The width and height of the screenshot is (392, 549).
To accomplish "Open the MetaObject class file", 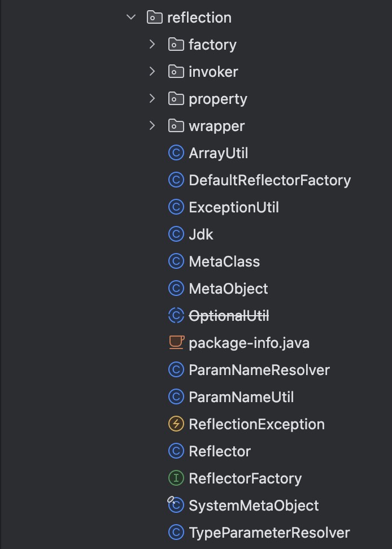I will [x=228, y=289].
